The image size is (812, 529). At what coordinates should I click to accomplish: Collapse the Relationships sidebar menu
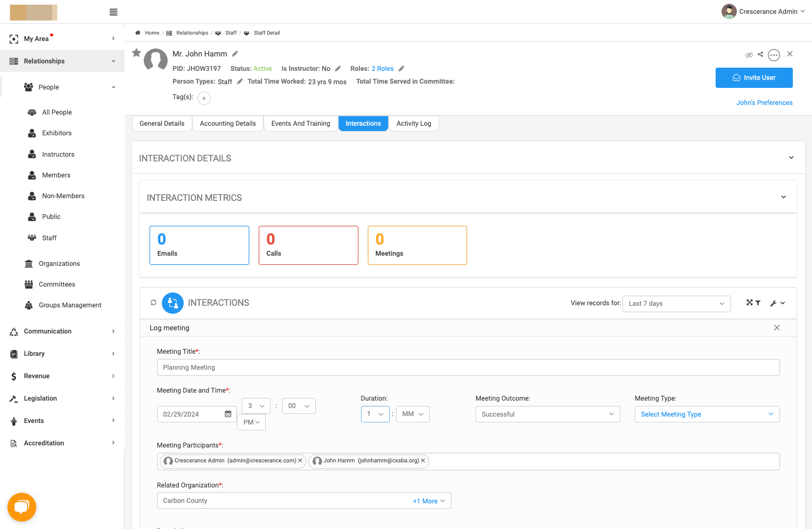click(62, 61)
